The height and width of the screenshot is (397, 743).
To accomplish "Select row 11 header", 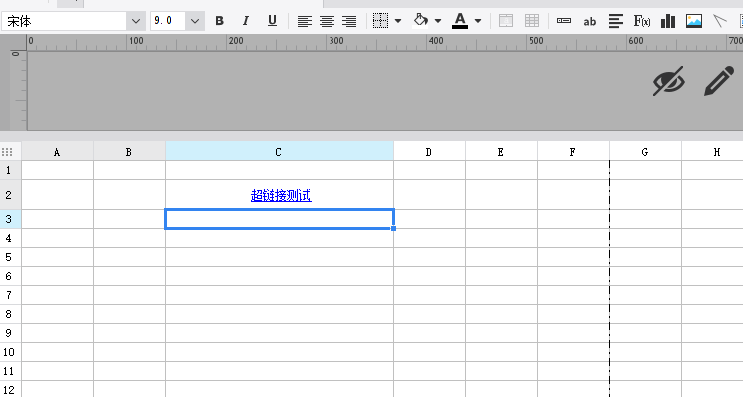I will [x=10, y=371].
